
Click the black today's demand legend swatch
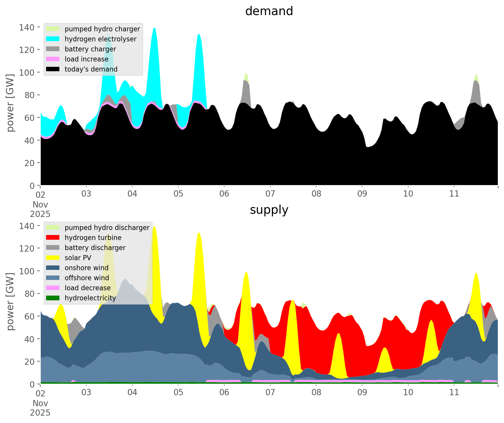[x=53, y=69]
